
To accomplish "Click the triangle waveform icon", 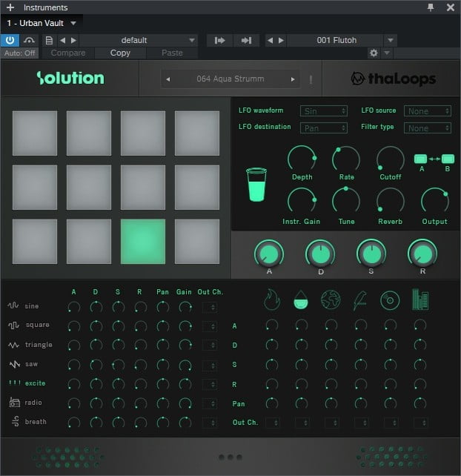I will point(13,346).
